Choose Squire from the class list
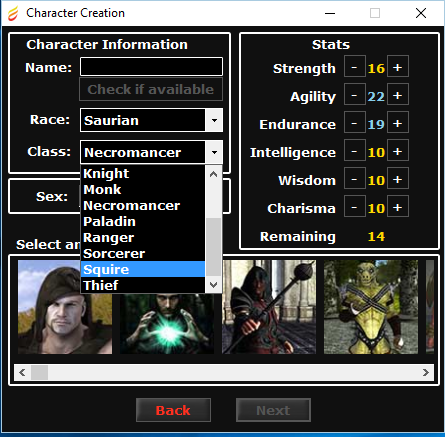 point(143,269)
